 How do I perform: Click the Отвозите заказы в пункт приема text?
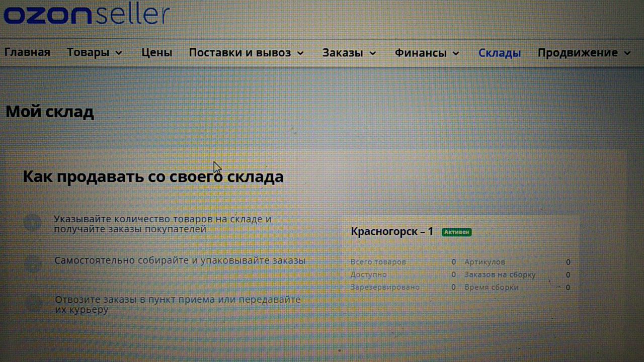click(178, 305)
